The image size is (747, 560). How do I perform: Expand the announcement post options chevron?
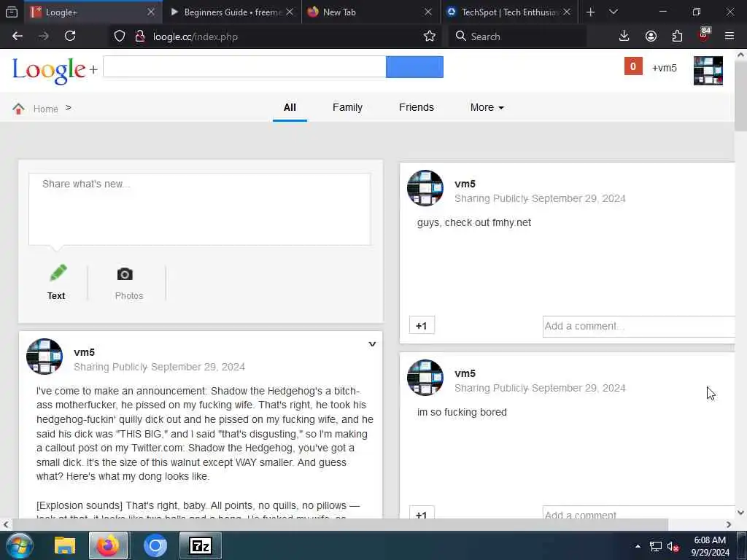pyautogui.click(x=372, y=344)
